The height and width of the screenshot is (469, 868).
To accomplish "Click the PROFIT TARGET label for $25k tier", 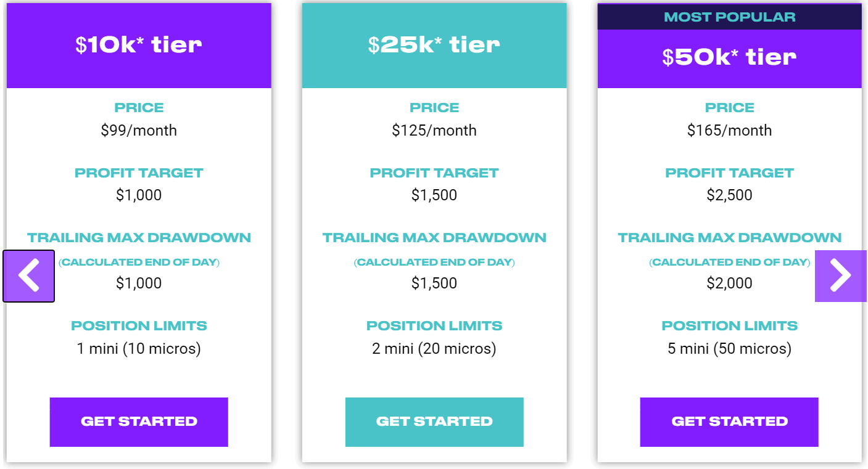I will tap(434, 173).
